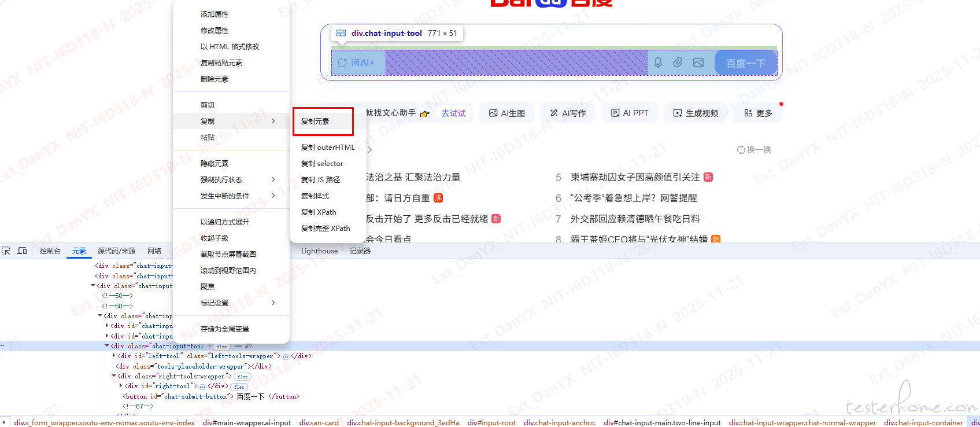Expand the left-tool div node
Image resolution: width=980 pixels, height=427 pixels.
coord(114,356)
